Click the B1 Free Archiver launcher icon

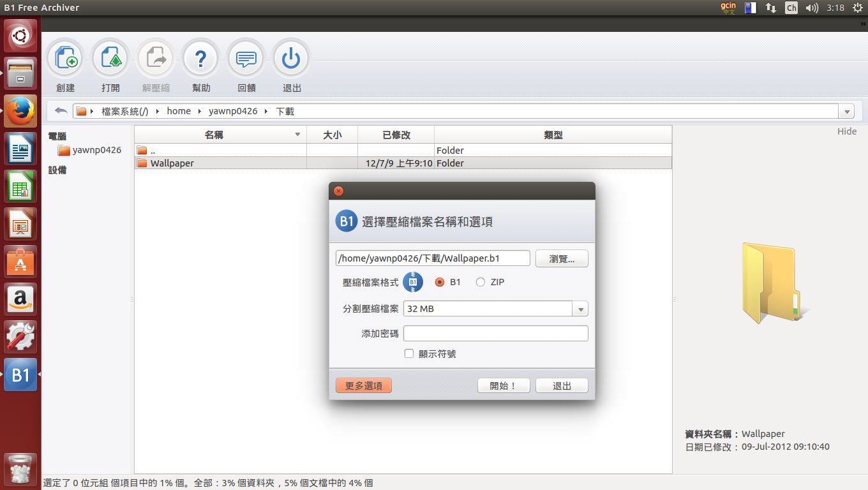click(x=21, y=375)
